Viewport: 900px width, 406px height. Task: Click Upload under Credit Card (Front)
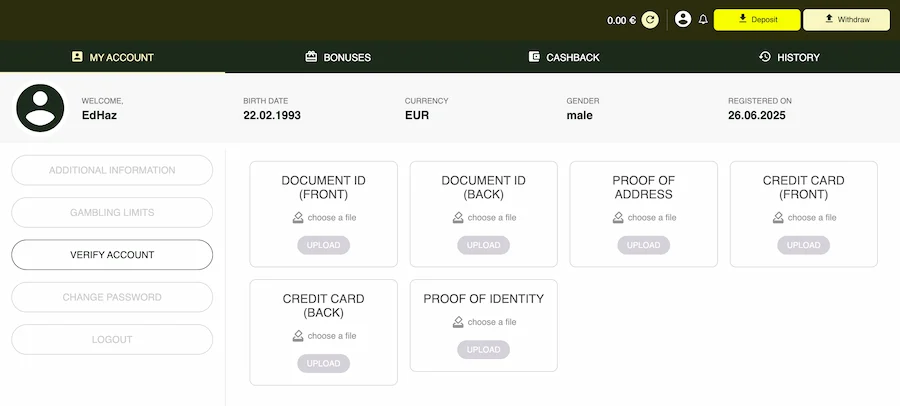coord(804,245)
